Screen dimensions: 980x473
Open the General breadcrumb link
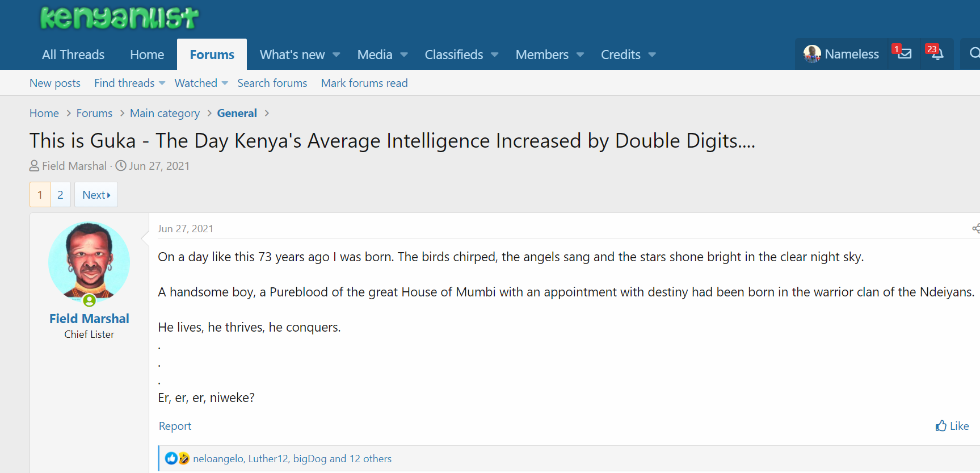pos(237,113)
